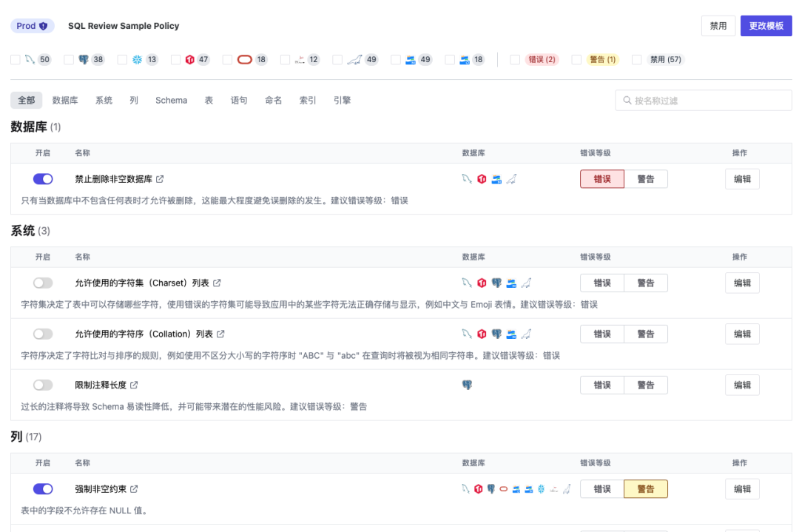The height and width of the screenshot is (532, 799).
Task: Click the red TiDB icon with count 47
Action: (x=190, y=60)
